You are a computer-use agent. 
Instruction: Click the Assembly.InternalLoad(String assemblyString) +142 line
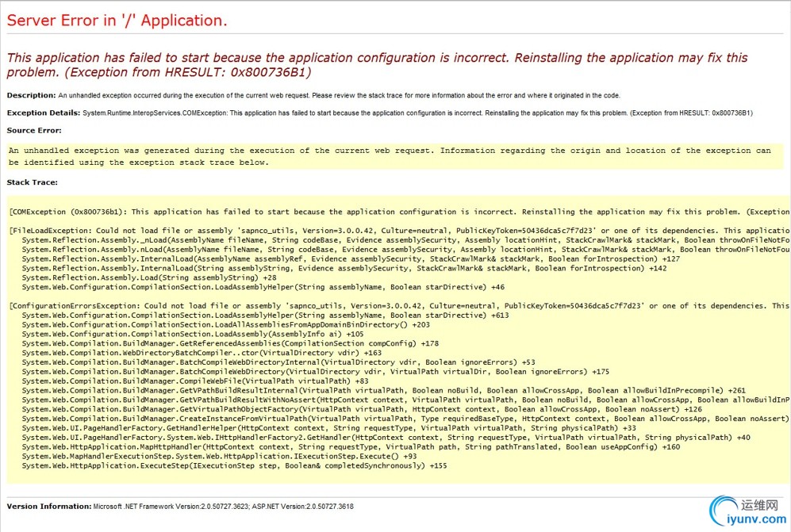(x=344, y=268)
